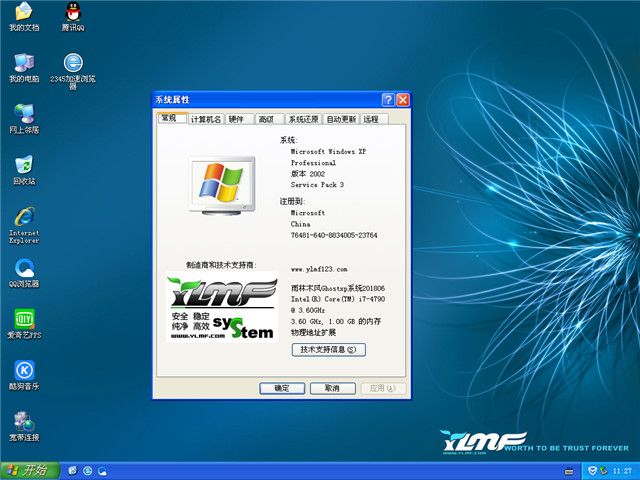640x480 pixels.
Task: Click the 取消 button
Action: pyautogui.click(x=333, y=388)
